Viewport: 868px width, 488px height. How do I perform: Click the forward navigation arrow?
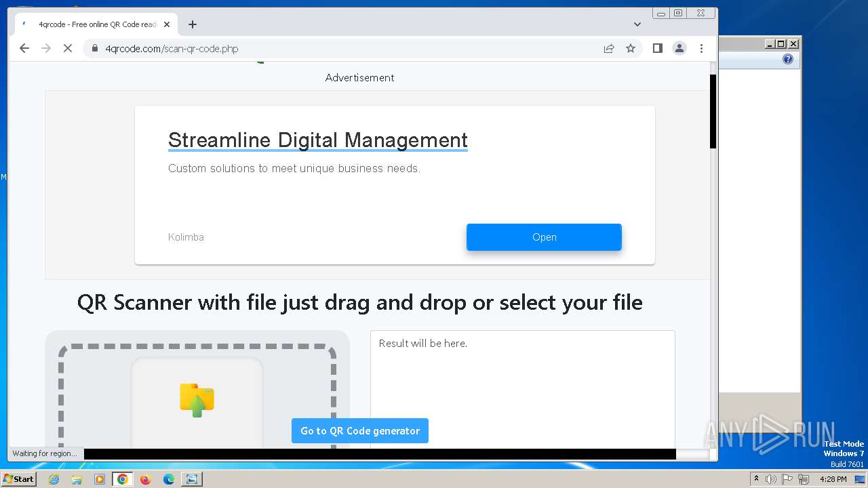[x=46, y=48]
